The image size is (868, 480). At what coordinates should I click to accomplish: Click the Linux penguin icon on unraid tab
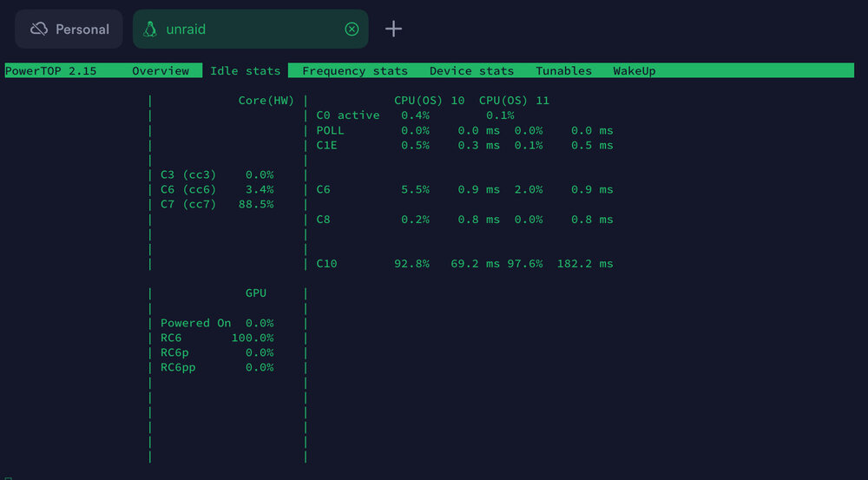(149, 29)
